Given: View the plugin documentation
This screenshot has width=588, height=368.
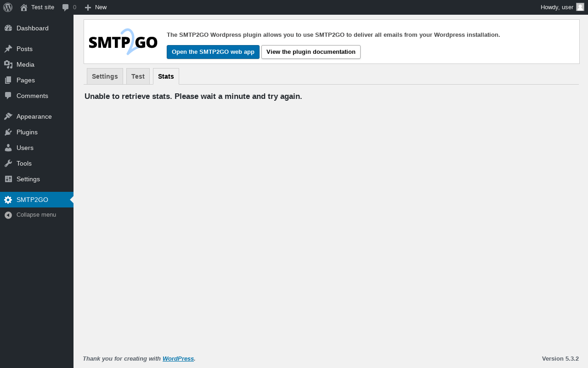Looking at the screenshot, I should (x=311, y=52).
